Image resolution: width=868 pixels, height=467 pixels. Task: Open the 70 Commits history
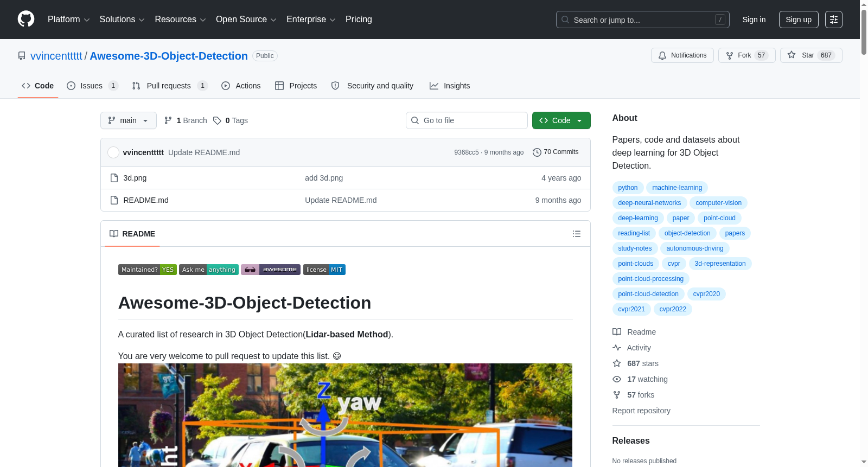point(556,152)
